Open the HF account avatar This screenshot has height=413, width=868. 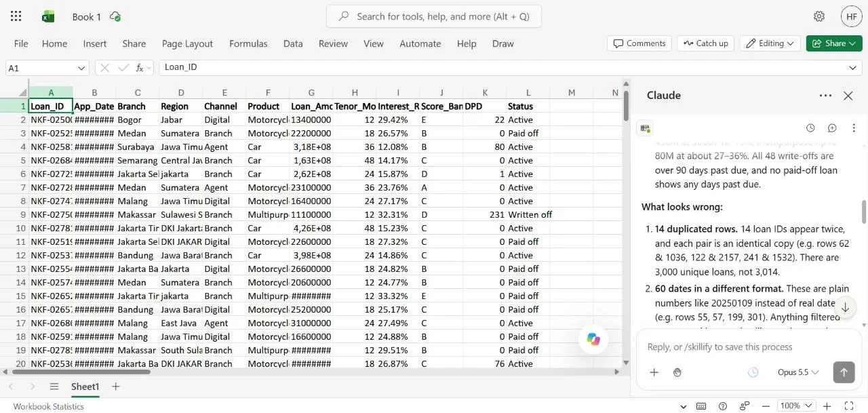click(852, 16)
